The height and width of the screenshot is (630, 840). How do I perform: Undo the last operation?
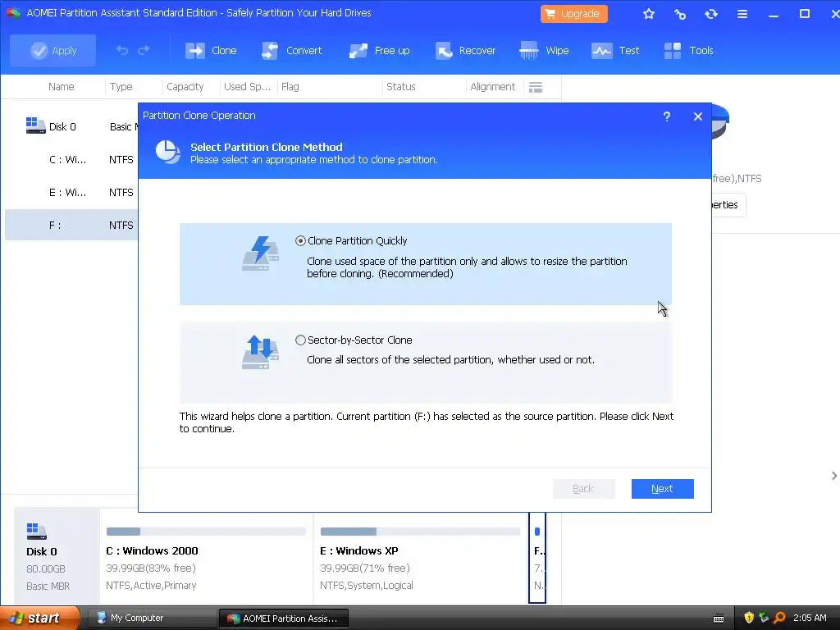coord(122,50)
